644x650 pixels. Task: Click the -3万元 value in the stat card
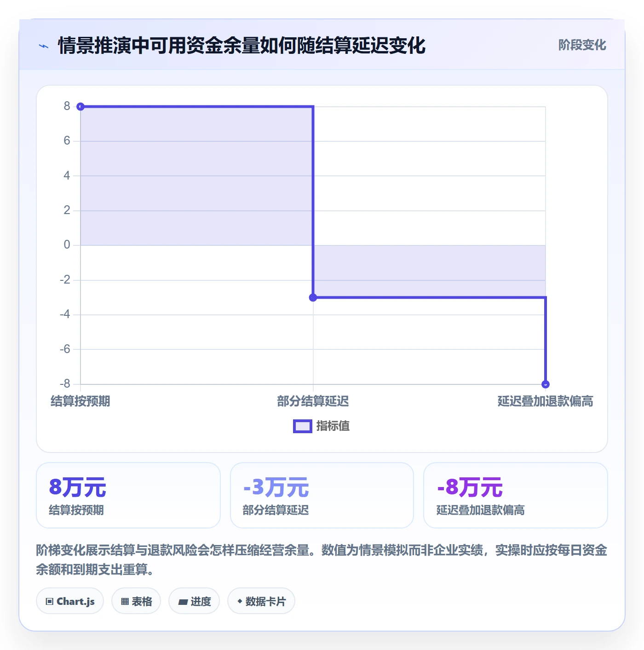[276, 487]
